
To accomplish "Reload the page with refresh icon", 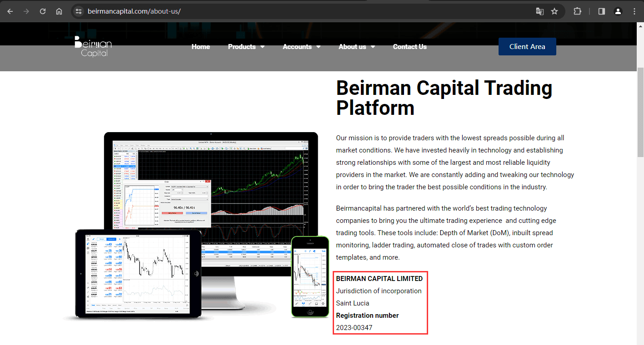I will click(x=43, y=11).
